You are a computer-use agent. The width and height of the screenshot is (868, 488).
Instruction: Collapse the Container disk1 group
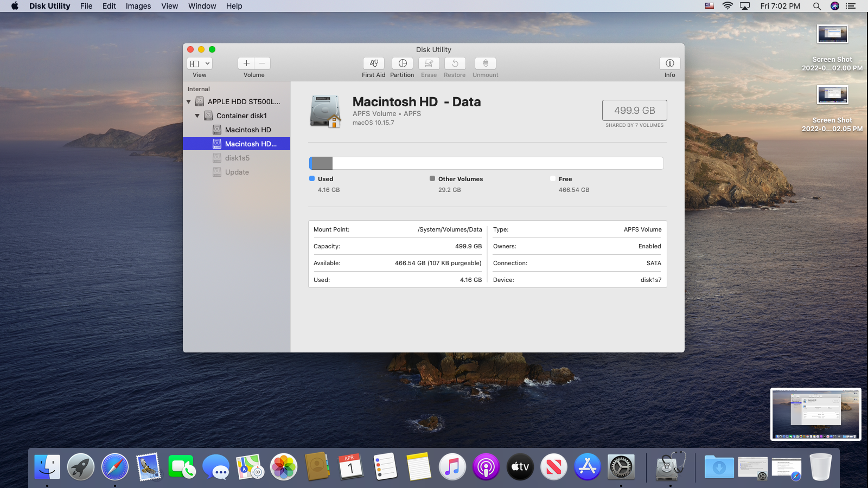pos(197,115)
